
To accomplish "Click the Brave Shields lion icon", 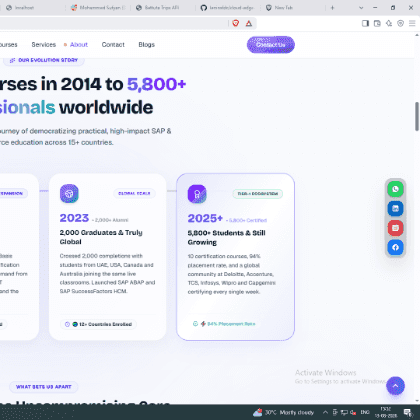I will (236, 23).
